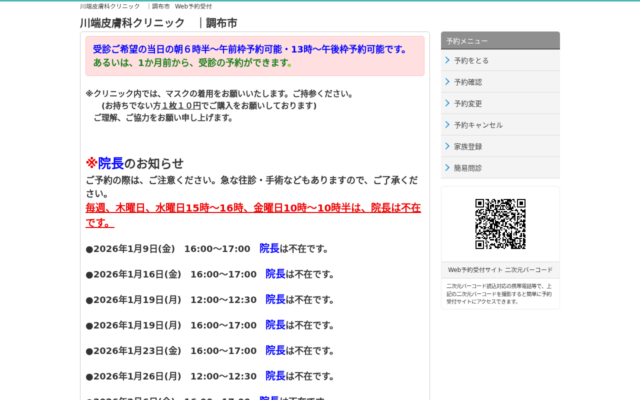Click the Web予約受付サイト 二次元バーコード caption
Viewport: 640px width, 400px height.
click(500, 270)
